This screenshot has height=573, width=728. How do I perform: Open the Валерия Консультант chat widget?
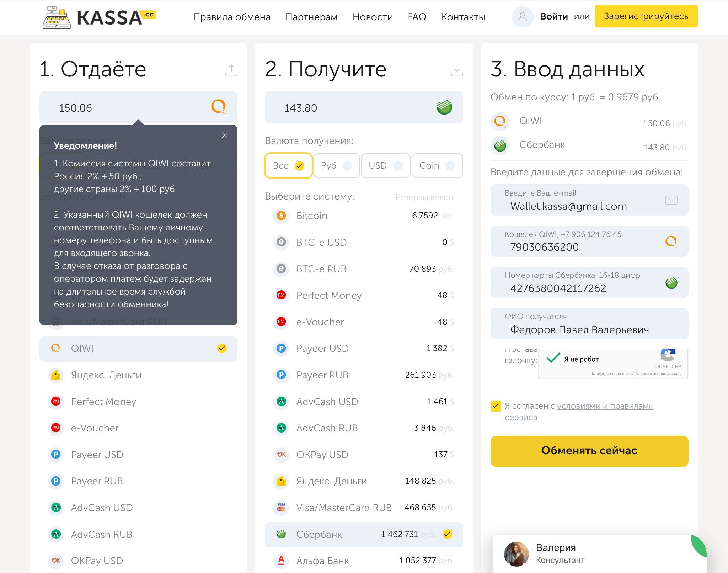click(x=600, y=554)
